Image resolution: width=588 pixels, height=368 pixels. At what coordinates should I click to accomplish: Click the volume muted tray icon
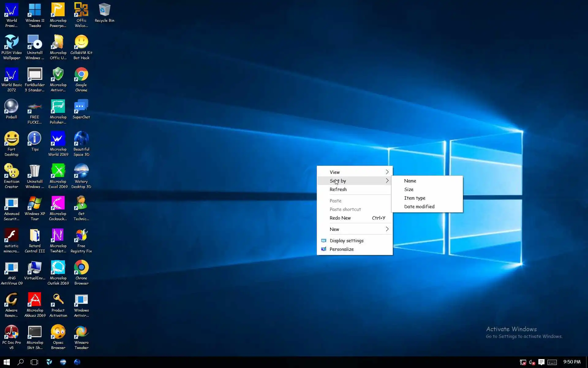pos(532,362)
